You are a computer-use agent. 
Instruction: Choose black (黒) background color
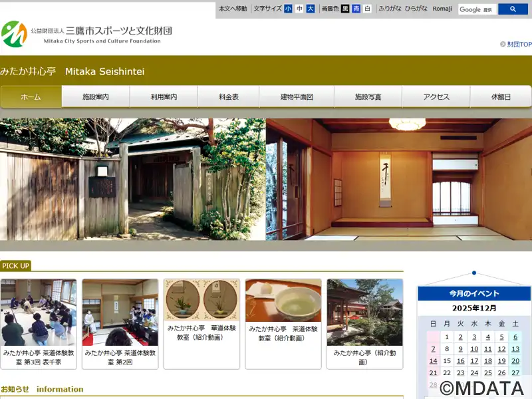coord(345,9)
